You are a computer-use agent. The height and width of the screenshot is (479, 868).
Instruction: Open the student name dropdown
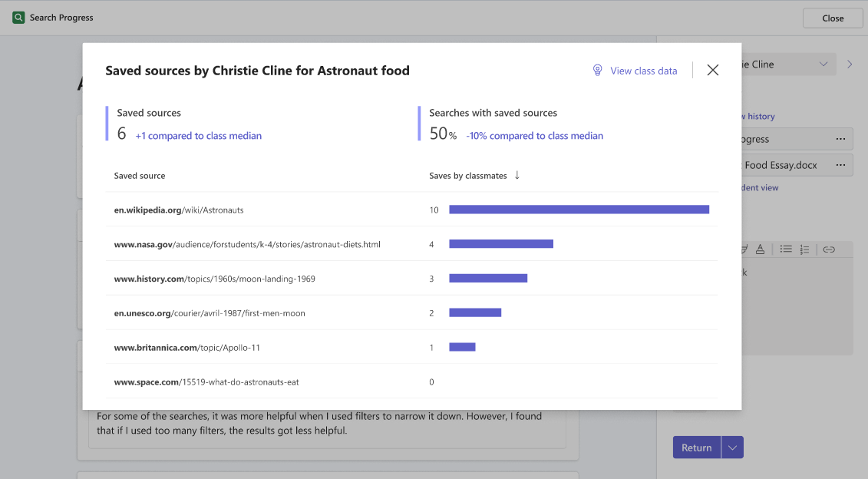[823, 64]
